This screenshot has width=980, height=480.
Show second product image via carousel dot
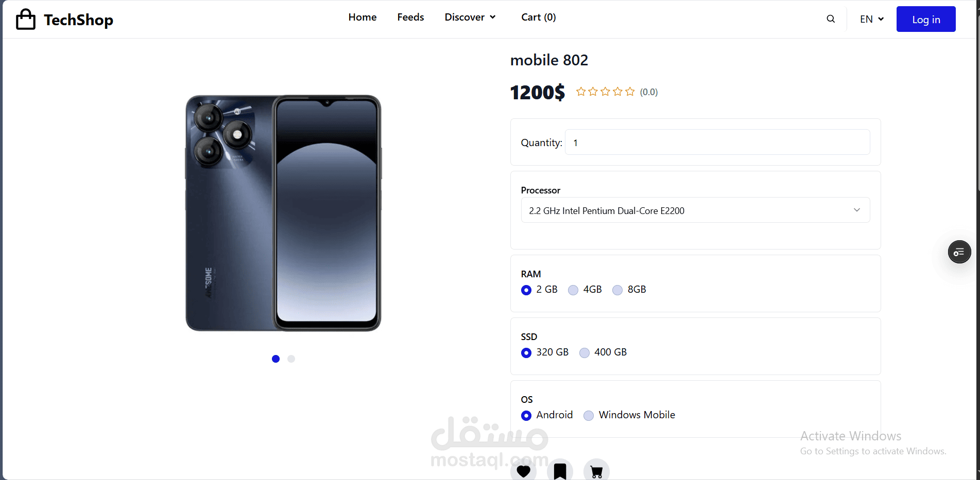pyautogui.click(x=291, y=359)
